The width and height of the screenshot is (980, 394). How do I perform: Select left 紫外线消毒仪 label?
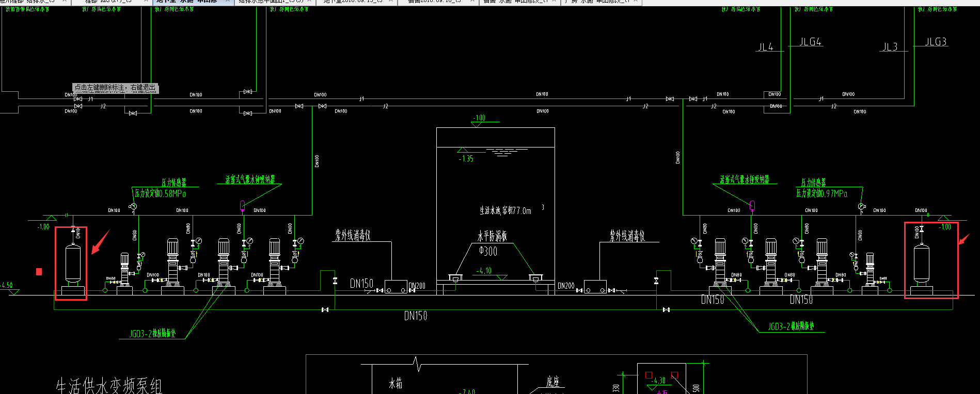(353, 236)
